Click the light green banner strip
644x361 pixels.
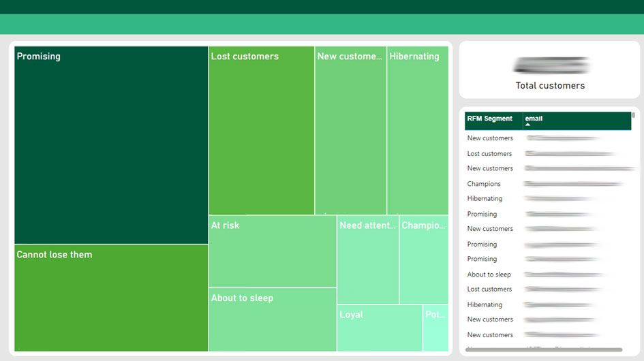click(x=322, y=24)
